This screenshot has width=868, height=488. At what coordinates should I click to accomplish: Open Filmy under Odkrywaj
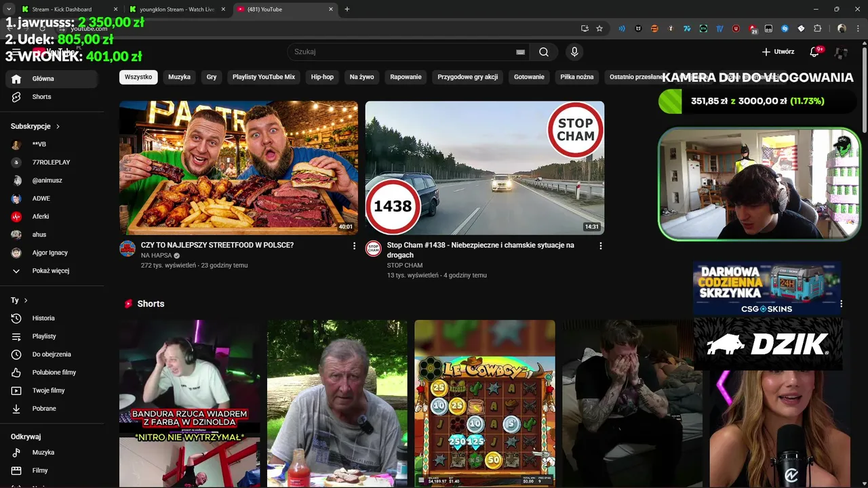pyautogui.click(x=53, y=470)
